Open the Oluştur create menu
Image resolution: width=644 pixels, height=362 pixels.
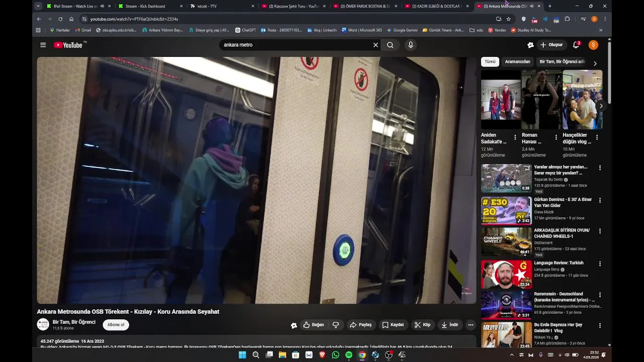click(551, 45)
